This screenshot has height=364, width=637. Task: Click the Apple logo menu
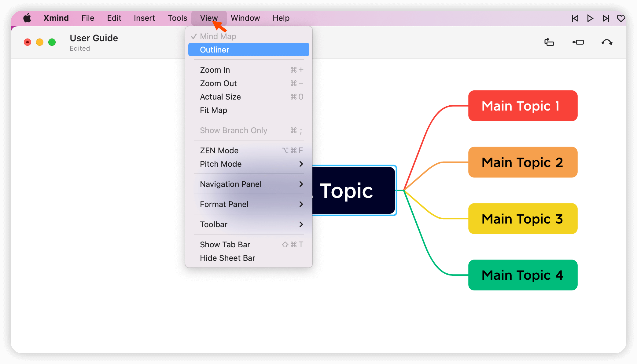(27, 18)
